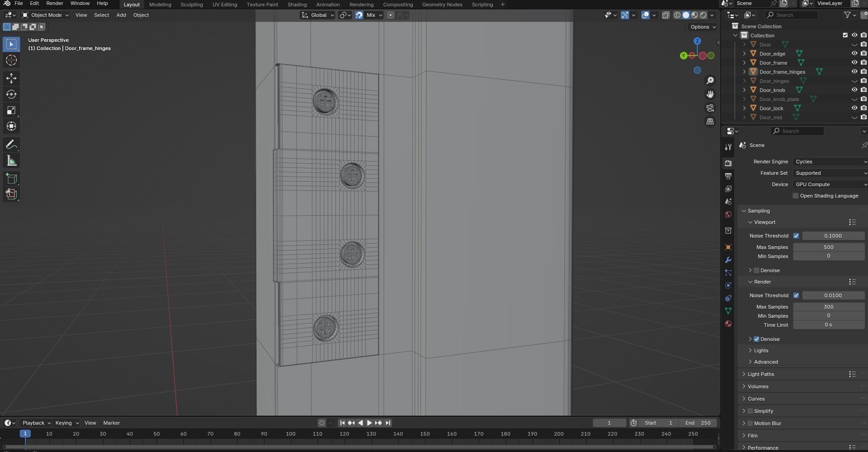Switch to Modeling workspace tab
Screen dimensions: 868x452
tap(160, 5)
